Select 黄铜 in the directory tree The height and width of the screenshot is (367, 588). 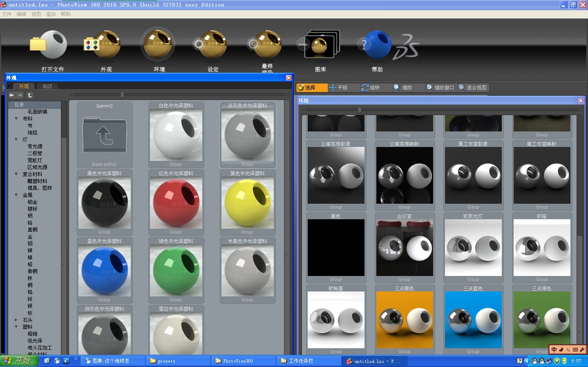coord(32,230)
